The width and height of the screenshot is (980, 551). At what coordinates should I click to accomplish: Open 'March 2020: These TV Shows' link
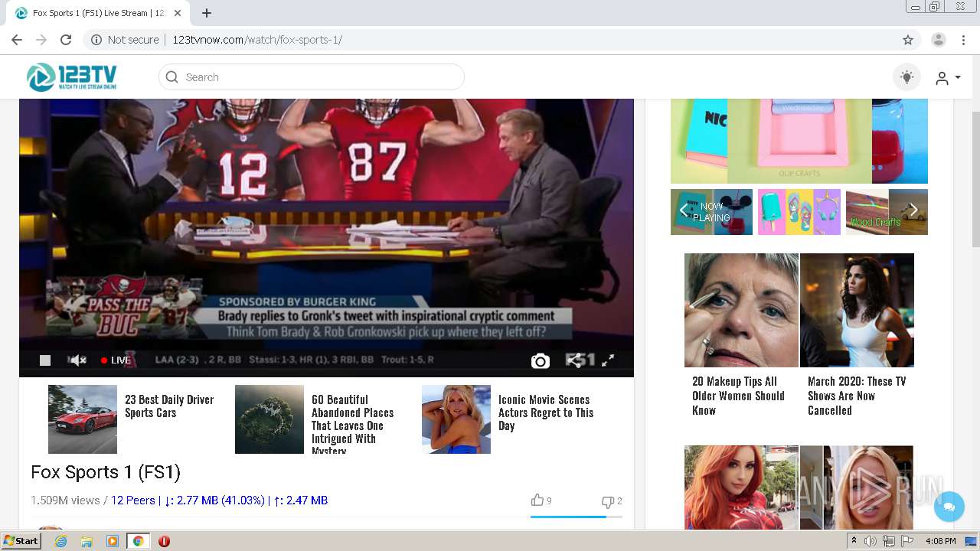point(857,396)
